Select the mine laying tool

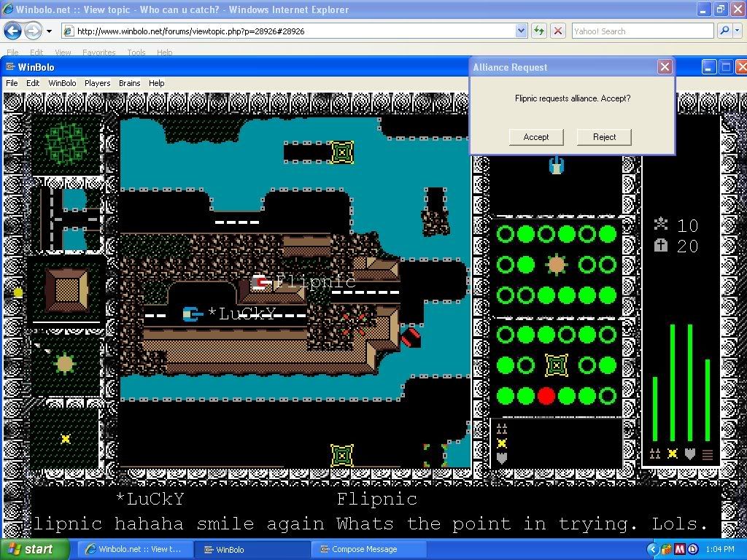point(65,438)
